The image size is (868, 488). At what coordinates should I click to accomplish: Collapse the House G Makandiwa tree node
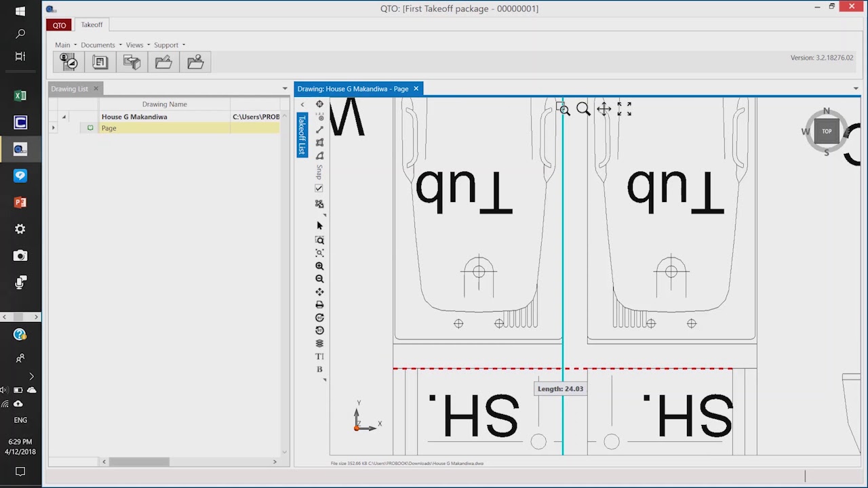[x=64, y=117]
